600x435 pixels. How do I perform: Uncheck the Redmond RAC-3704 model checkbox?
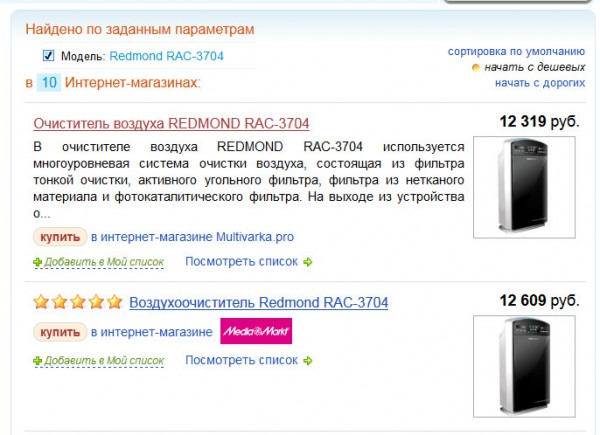pyautogui.click(x=49, y=56)
